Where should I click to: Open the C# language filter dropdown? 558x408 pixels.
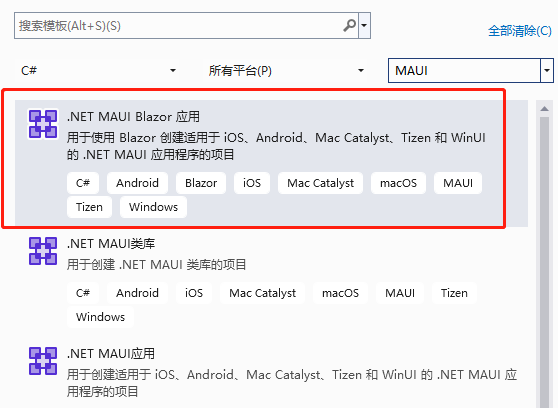point(99,70)
